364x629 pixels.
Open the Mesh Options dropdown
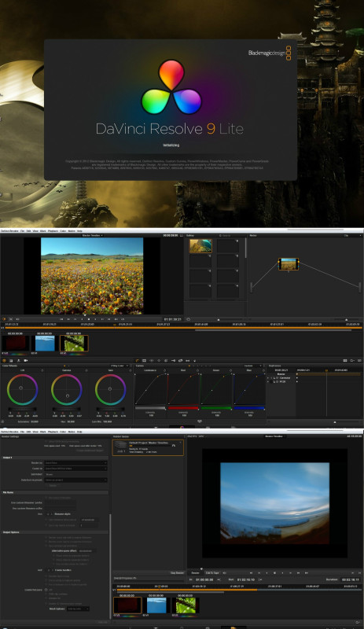79,609
